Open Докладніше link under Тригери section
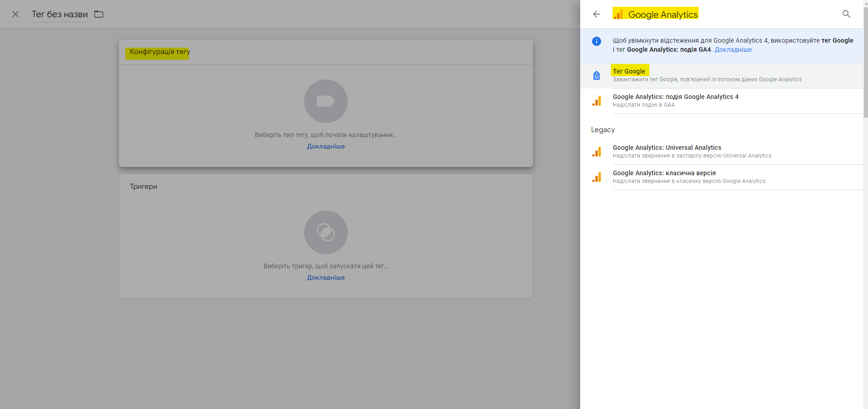The height and width of the screenshot is (409, 868). pos(326,277)
